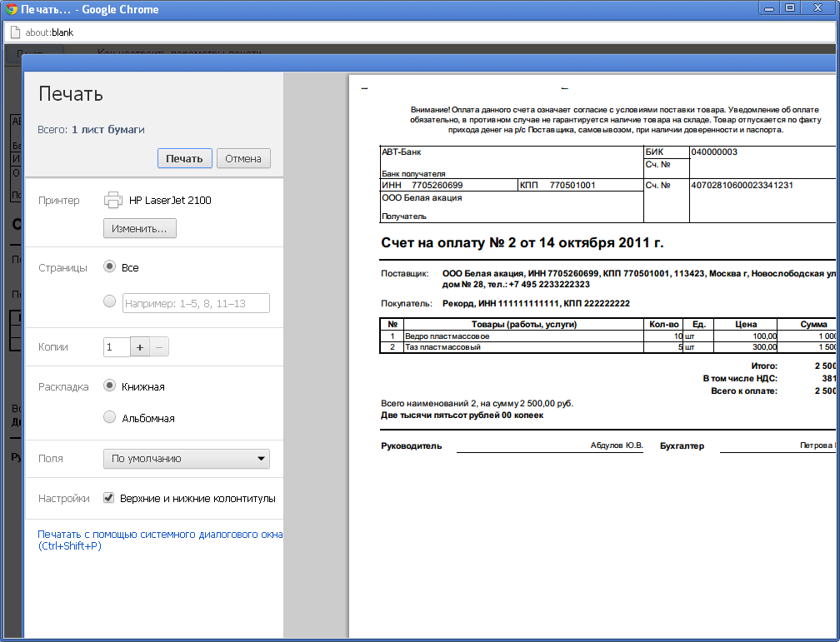
Task: Close the Chrome window
Action: click(x=817, y=7)
